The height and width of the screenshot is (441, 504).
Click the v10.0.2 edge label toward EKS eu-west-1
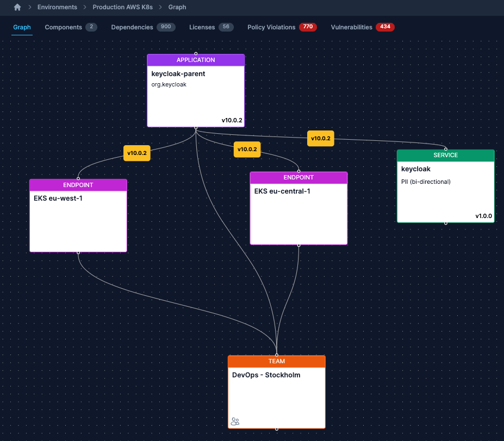pos(137,153)
